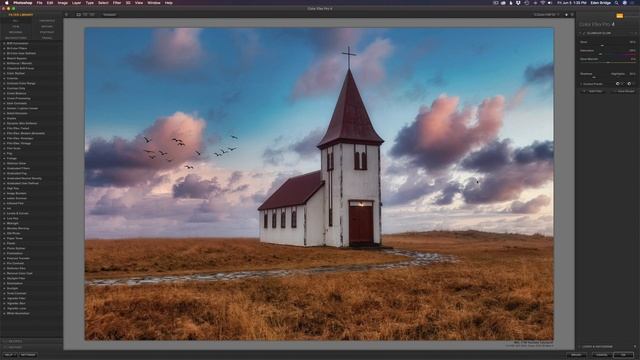The height and width of the screenshot is (360, 640).
Task: Collapse the Glamour Glow filter section
Action: pyautogui.click(x=580, y=33)
